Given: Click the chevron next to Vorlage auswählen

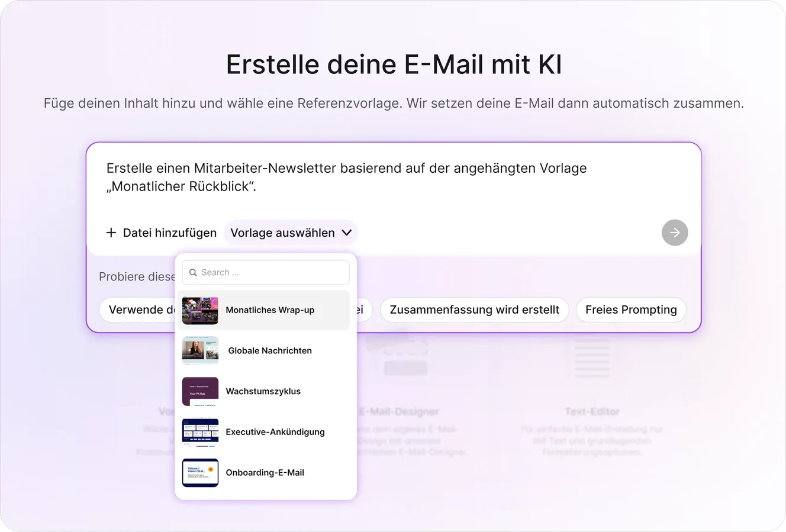Looking at the screenshot, I should coord(347,233).
